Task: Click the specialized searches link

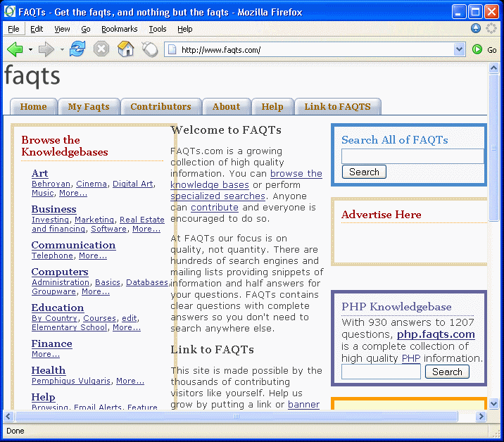Action: click(x=218, y=196)
